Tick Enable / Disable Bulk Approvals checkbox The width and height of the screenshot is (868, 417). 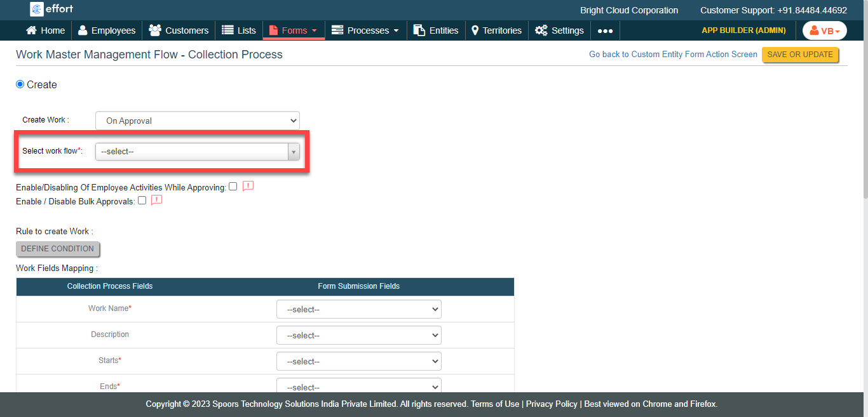coord(142,201)
